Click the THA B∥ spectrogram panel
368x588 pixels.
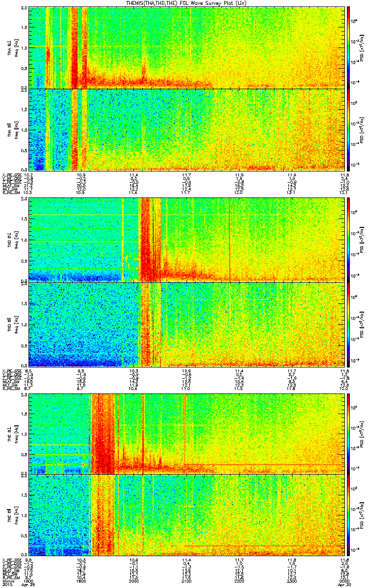click(186, 129)
